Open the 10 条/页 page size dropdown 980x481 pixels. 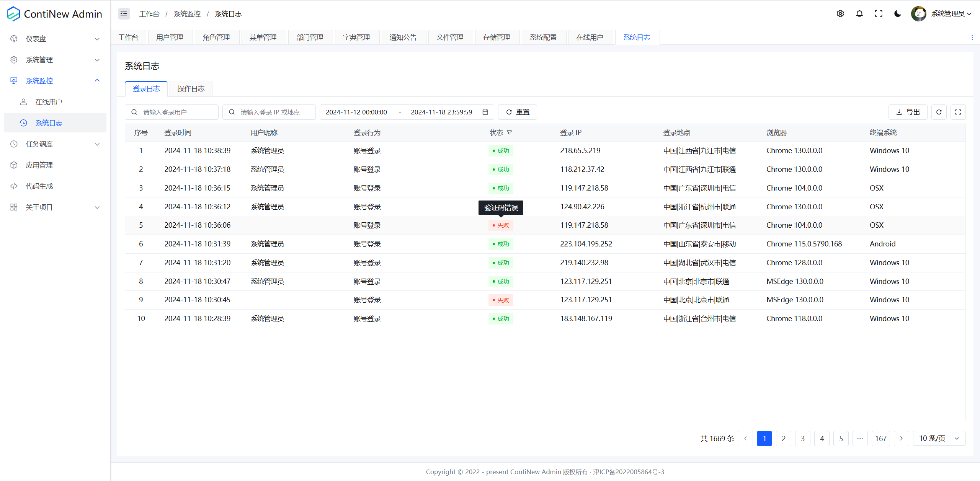point(939,439)
